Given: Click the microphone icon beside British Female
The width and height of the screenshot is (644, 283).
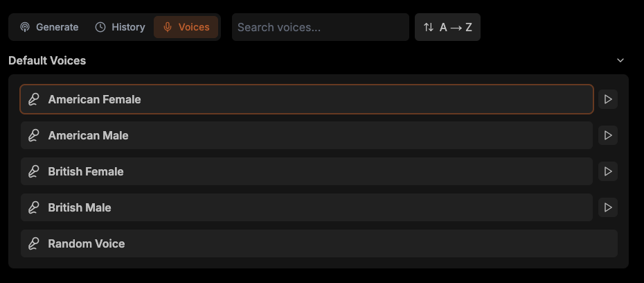Looking at the screenshot, I should click(x=33, y=171).
